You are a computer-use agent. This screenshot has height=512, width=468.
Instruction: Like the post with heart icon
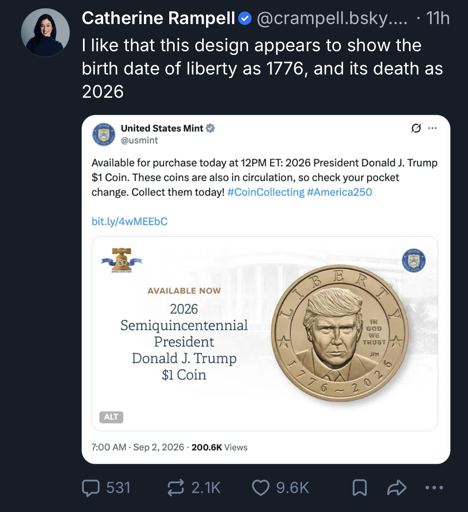coord(260,488)
